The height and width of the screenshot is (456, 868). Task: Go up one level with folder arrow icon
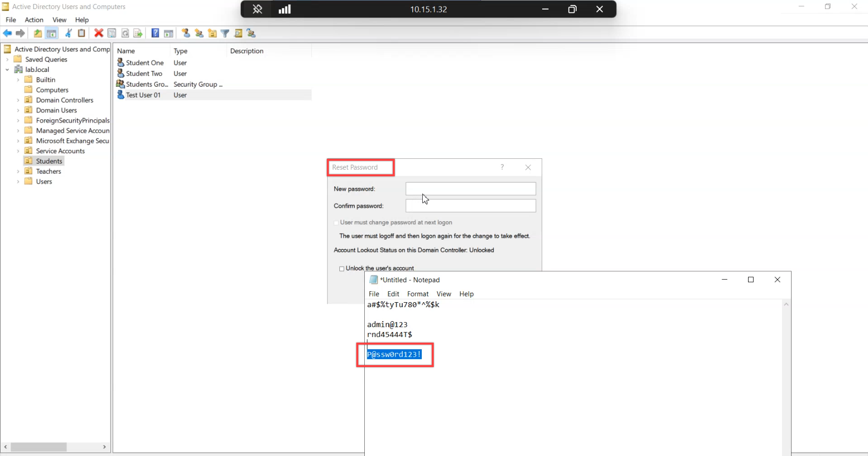(38, 33)
